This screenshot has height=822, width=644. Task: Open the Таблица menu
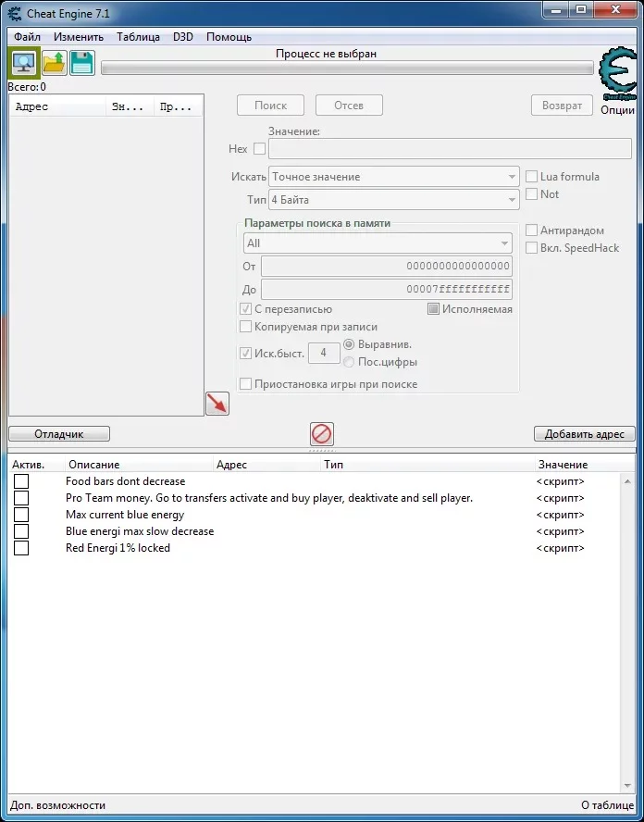point(139,37)
